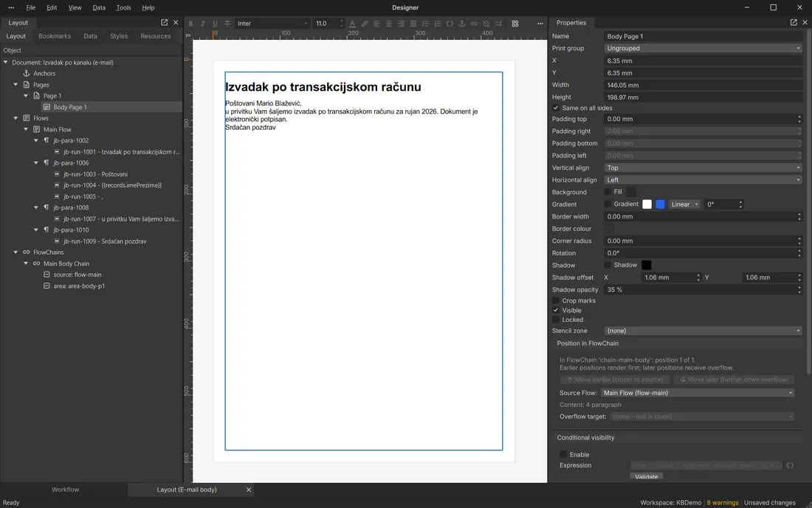Uncheck the Visible checkbox
812x508 pixels.
pyautogui.click(x=556, y=310)
